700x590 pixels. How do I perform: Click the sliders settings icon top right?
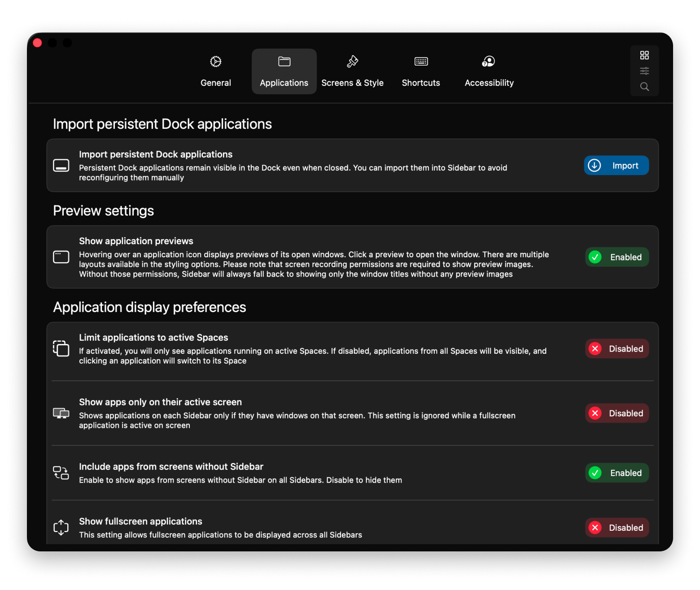pos(644,70)
